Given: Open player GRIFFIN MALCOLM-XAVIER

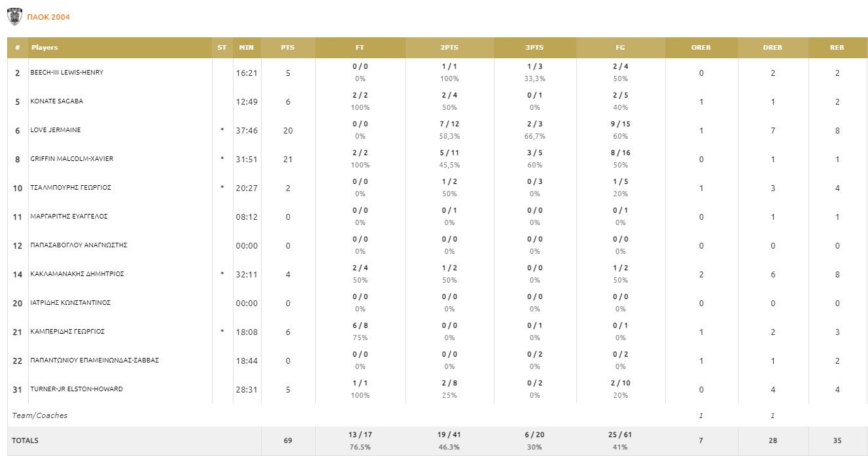Looking at the screenshot, I should coord(71,159).
